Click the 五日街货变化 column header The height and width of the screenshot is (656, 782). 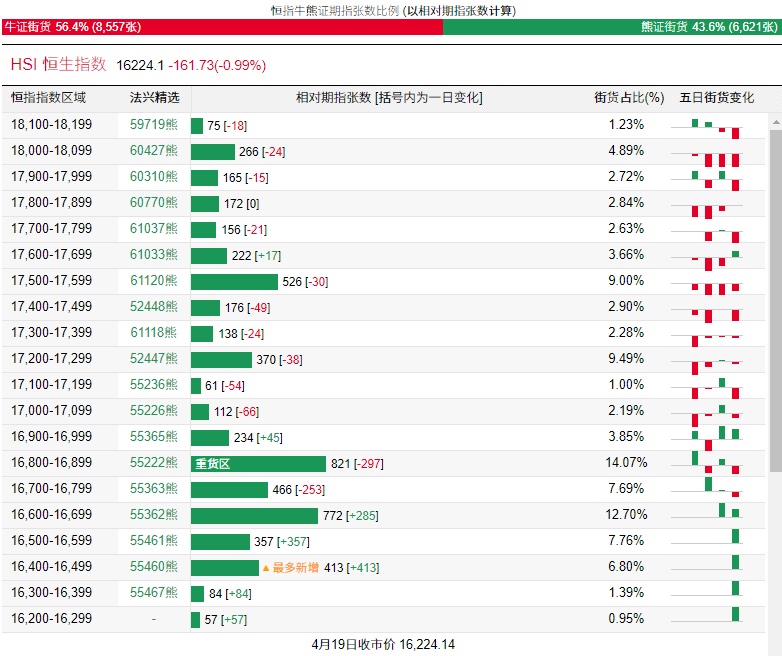click(717, 98)
